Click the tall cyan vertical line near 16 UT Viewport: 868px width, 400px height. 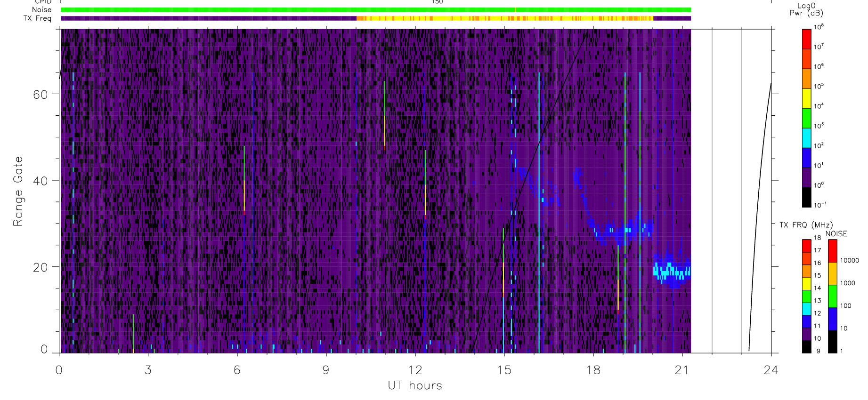coord(539,212)
